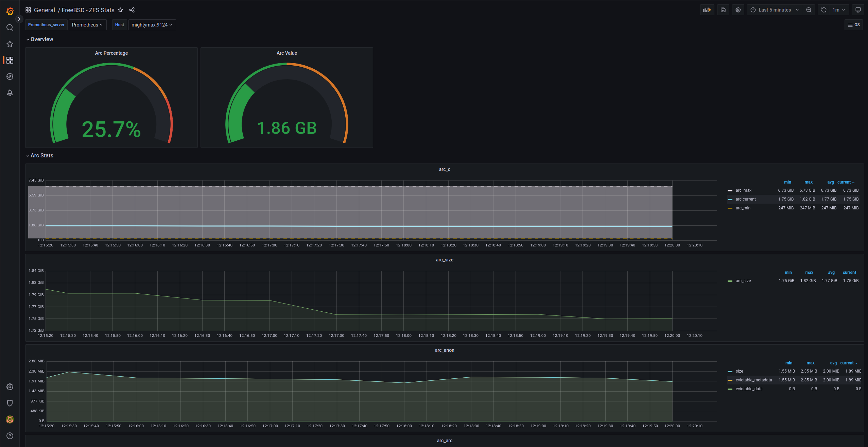This screenshot has height=447, width=868.
Task: Toggle arc_min series in the arc_c legend
Action: click(743, 208)
